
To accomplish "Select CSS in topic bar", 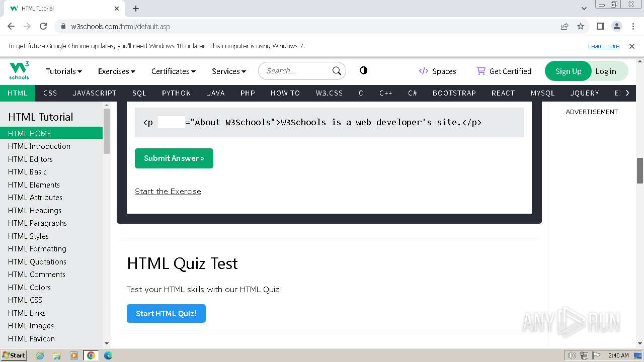I will click(50, 93).
